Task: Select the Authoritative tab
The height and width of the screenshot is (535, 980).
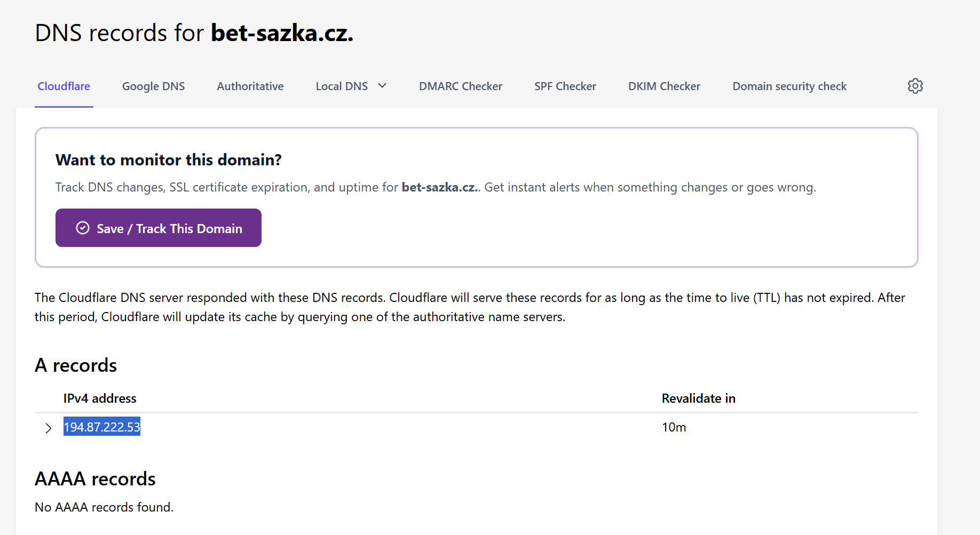Action: 250,86
